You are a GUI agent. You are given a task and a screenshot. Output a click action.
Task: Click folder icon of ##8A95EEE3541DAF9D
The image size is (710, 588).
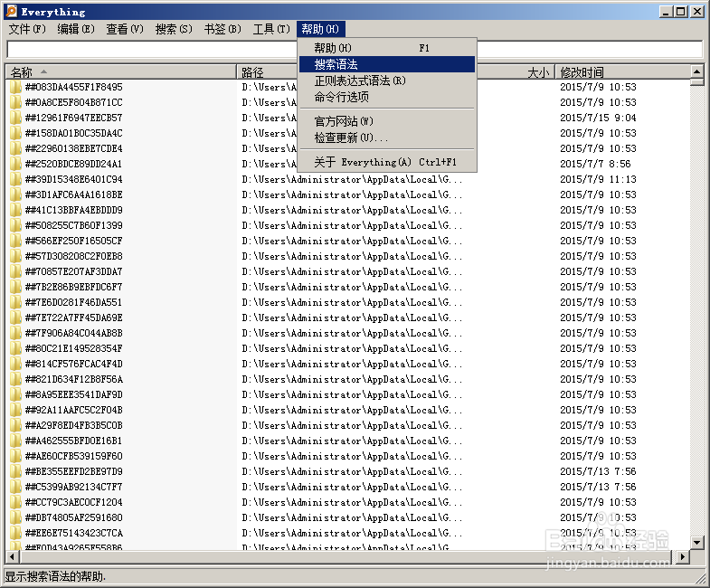pyautogui.click(x=15, y=395)
